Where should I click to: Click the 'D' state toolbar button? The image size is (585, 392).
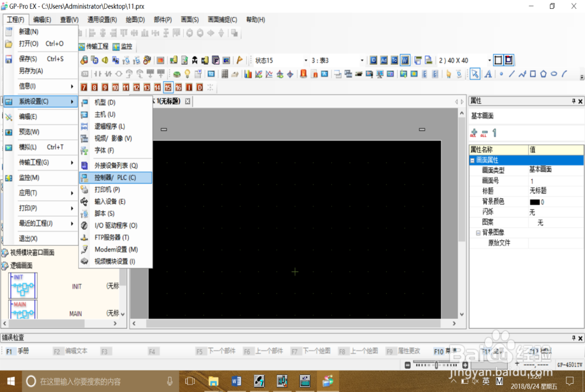[x=199, y=87]
